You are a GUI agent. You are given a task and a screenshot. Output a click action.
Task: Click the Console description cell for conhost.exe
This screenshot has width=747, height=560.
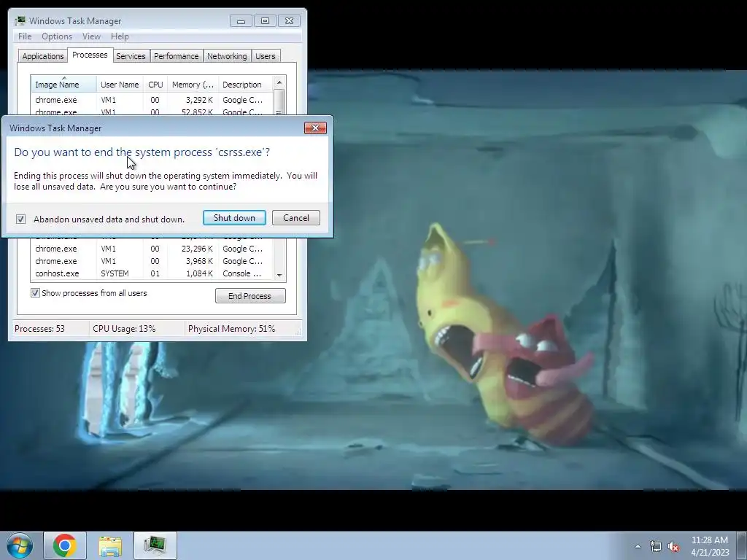coord(242,273)
